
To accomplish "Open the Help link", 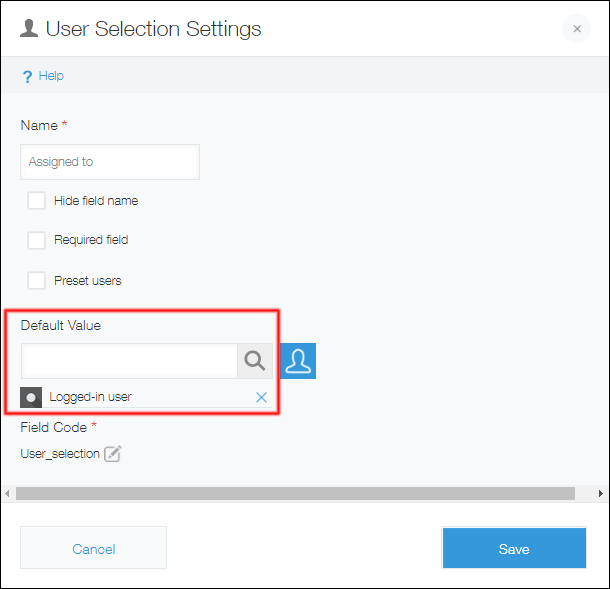I will [x=51, y=76].
